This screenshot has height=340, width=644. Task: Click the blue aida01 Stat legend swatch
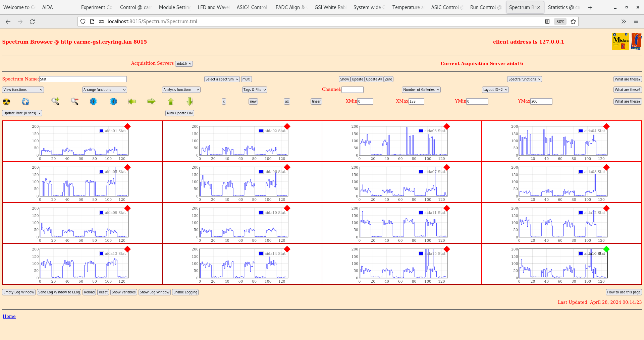[x=101, y=131]
